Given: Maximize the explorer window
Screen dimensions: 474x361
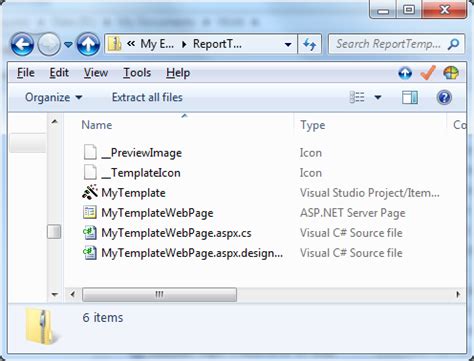Looking at the screenshot, I should (x=409, y=10).
